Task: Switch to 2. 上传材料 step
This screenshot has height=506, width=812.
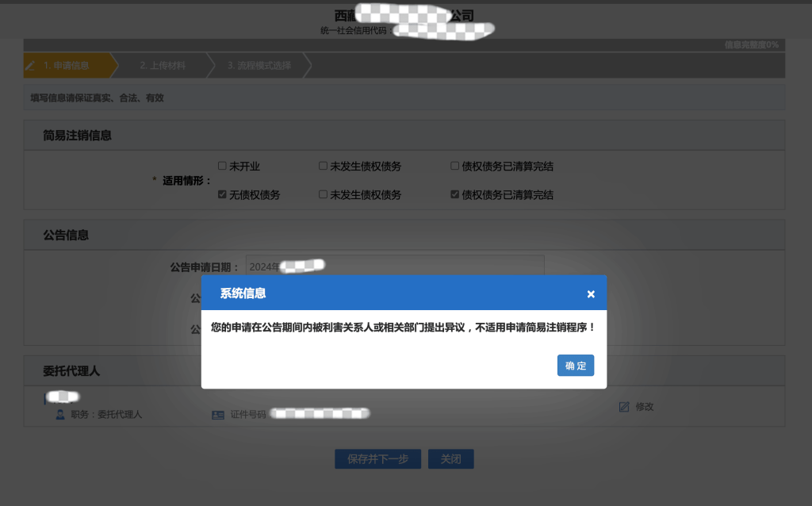Action: click(x=163, y=66)
